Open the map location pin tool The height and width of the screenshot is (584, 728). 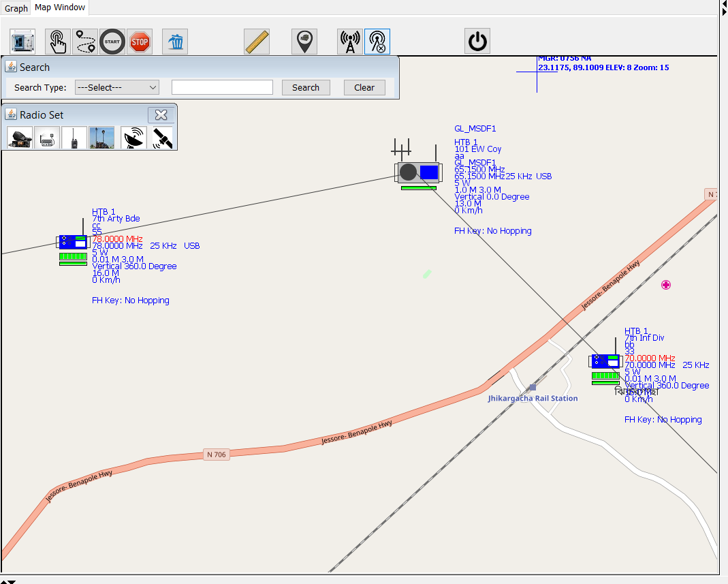coord(304,42)
